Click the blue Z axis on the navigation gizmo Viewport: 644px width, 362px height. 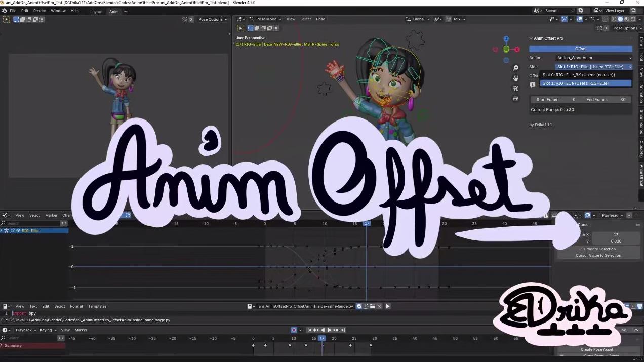[506, 39]
